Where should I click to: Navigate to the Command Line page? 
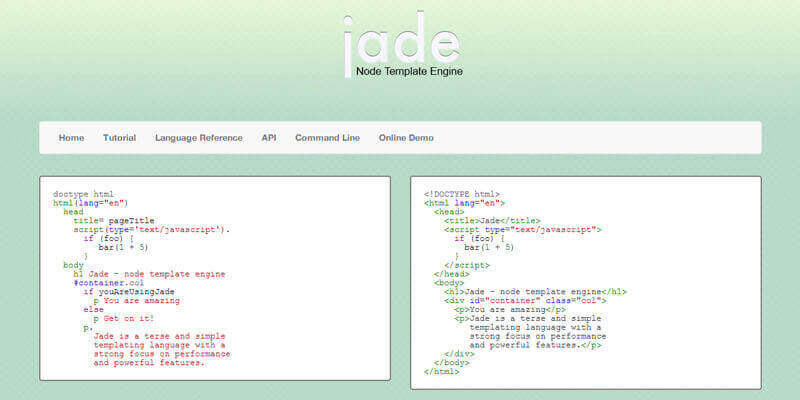pos(327,138)
